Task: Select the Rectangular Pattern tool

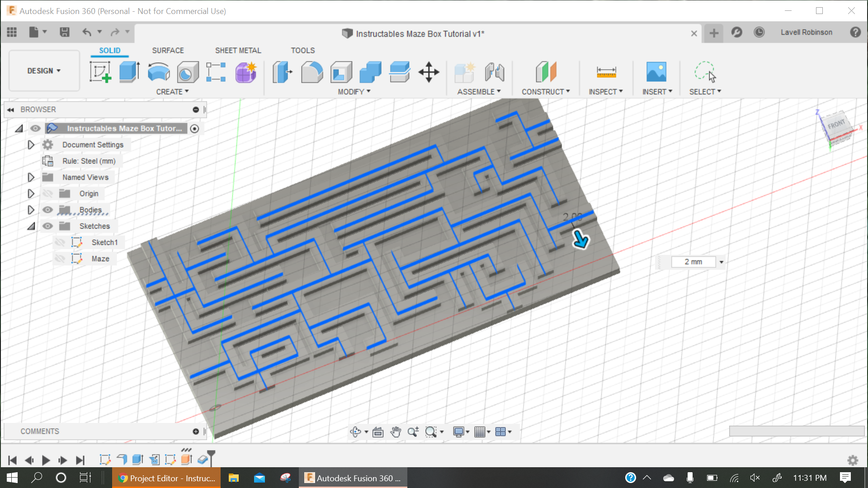Action: pyautogui.click(x=216, y=72)
